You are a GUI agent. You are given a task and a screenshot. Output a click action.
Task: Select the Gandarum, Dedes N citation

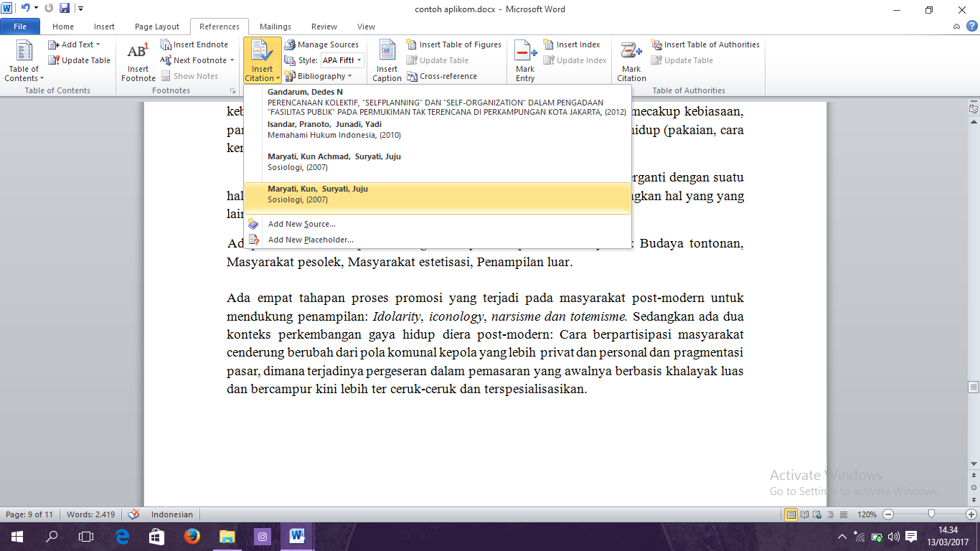(x=438, y=102)
